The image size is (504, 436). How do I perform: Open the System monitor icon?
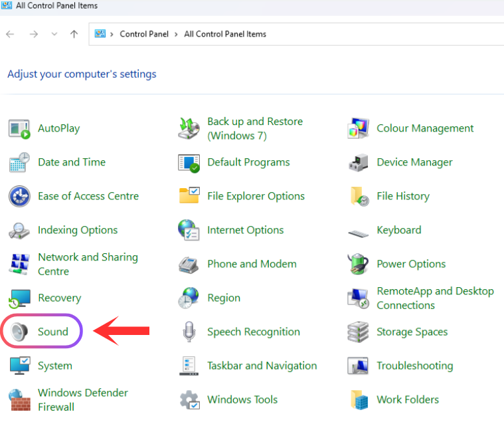coord(20,366)
